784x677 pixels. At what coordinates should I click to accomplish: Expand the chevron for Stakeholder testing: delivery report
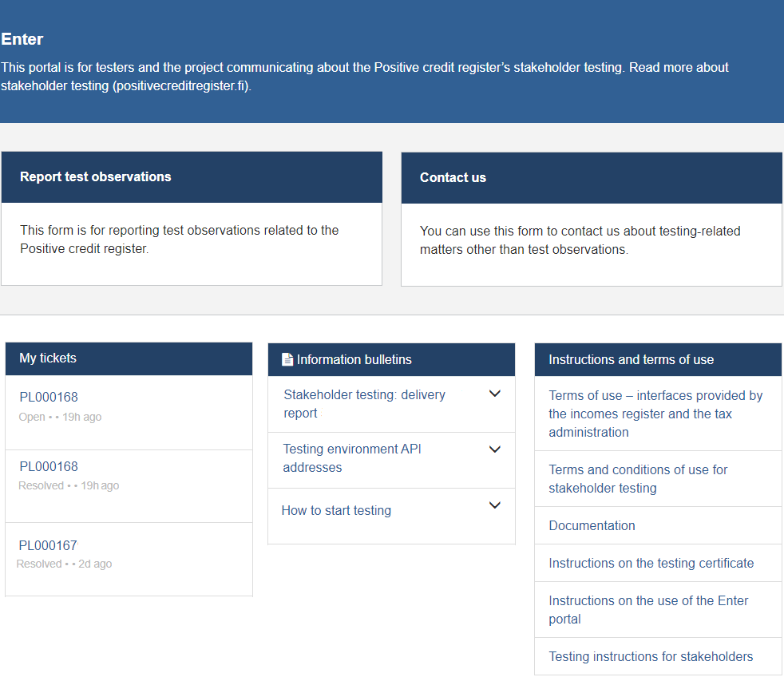(494, 394)
